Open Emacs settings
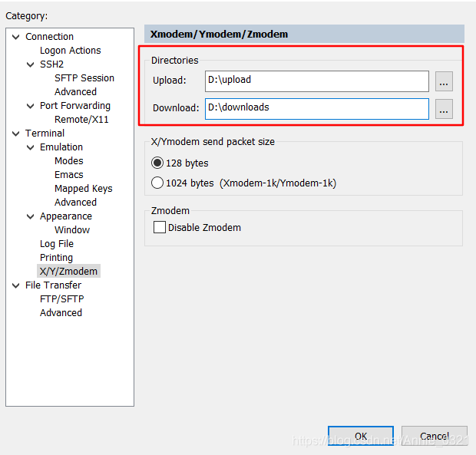The height and width of the screenshot is (455, 476). 69,175
